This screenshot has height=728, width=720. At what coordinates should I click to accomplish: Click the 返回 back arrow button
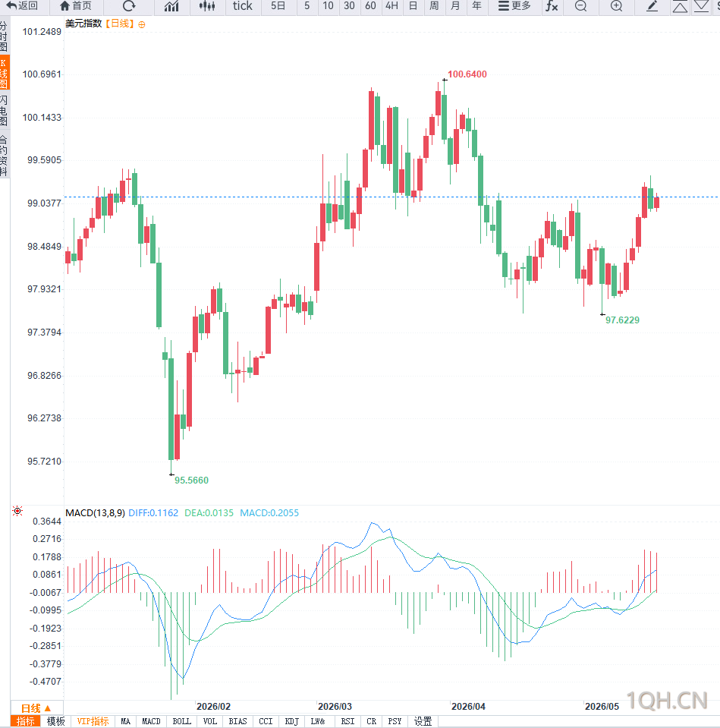(22, 6)
